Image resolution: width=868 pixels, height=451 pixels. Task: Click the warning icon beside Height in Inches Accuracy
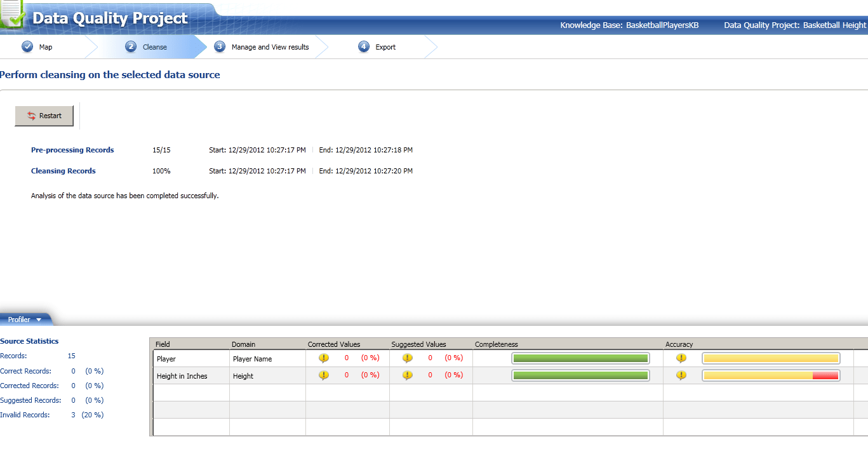coord(681,375)
